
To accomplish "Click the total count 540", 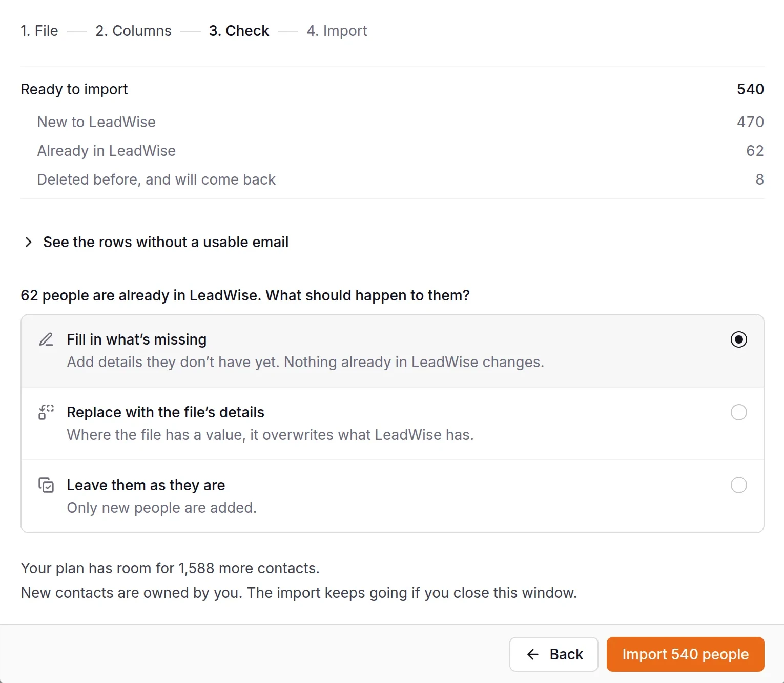I will point(750,89).
